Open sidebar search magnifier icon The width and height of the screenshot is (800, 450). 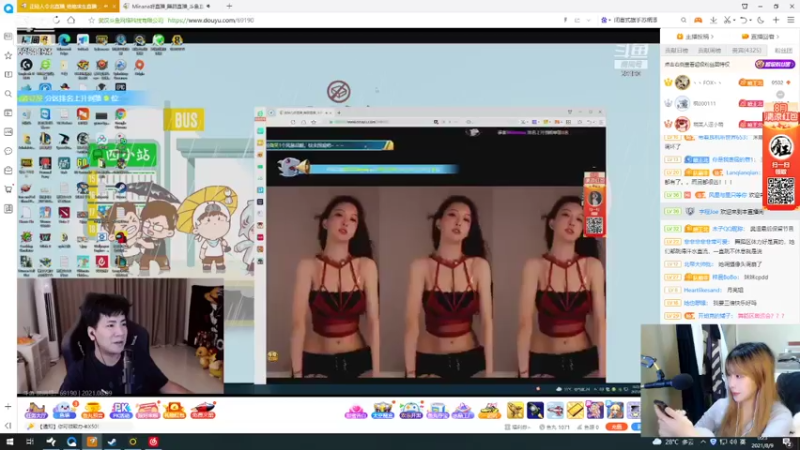(8, 93)
